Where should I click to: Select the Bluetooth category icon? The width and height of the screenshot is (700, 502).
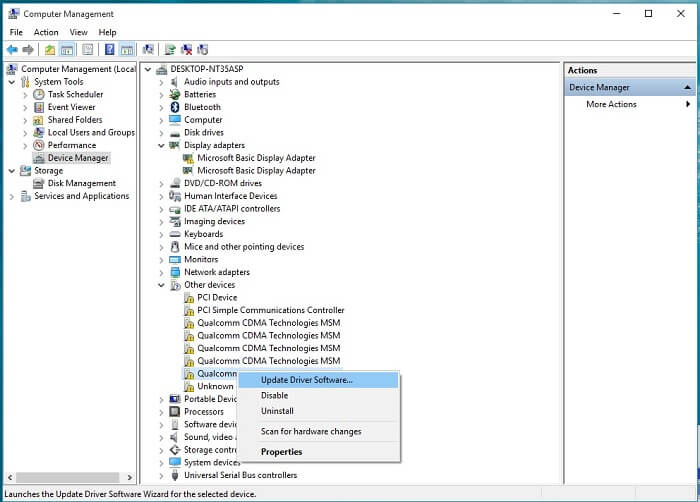coord(175,107)
